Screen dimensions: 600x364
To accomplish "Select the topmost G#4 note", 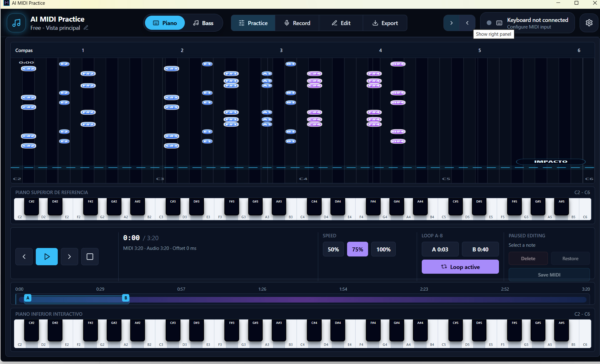I will 398,64.
